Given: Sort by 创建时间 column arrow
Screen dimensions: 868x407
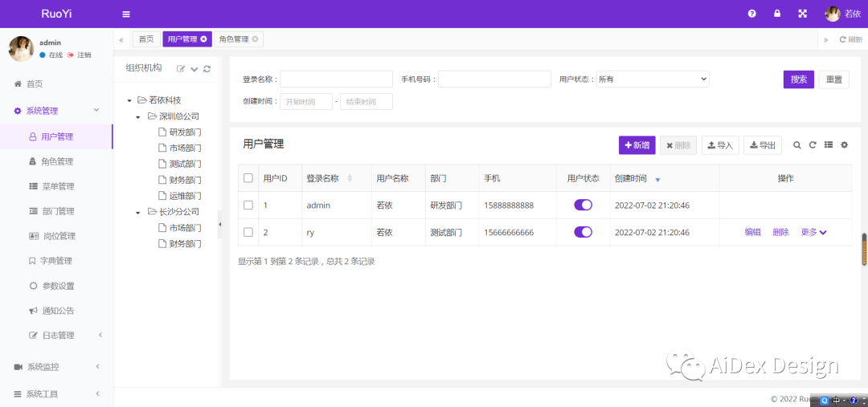Looking at the screenshot, I should 657,180.
